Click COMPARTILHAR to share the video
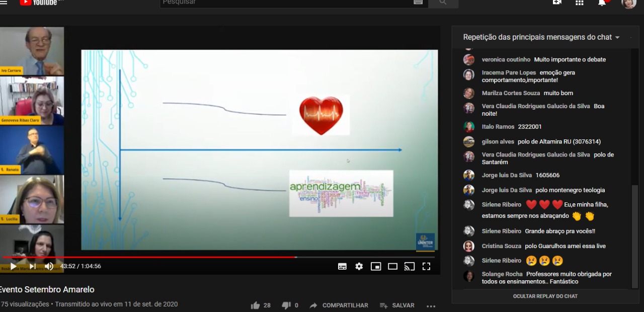Screen dimensions: 644x312 (339, 305)
